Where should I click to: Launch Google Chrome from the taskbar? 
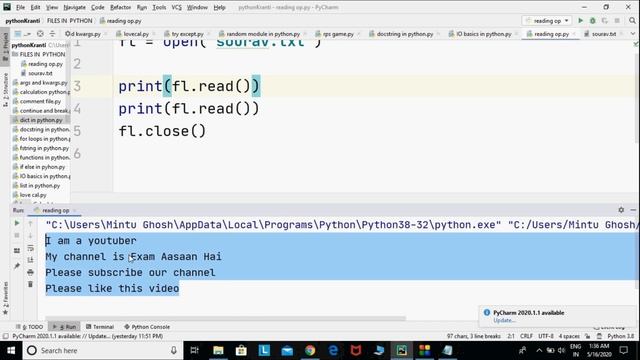pyautogui.click(x=310, y=351)
